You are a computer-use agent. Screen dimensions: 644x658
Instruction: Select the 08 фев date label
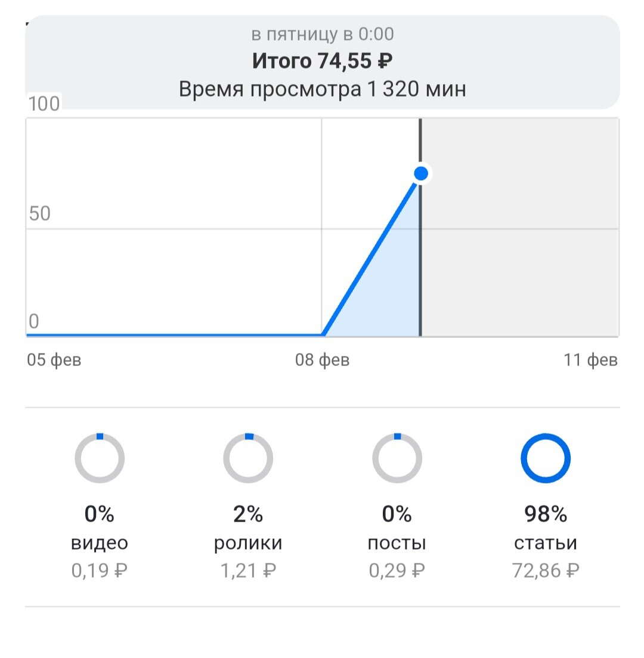tap(323, 360)
